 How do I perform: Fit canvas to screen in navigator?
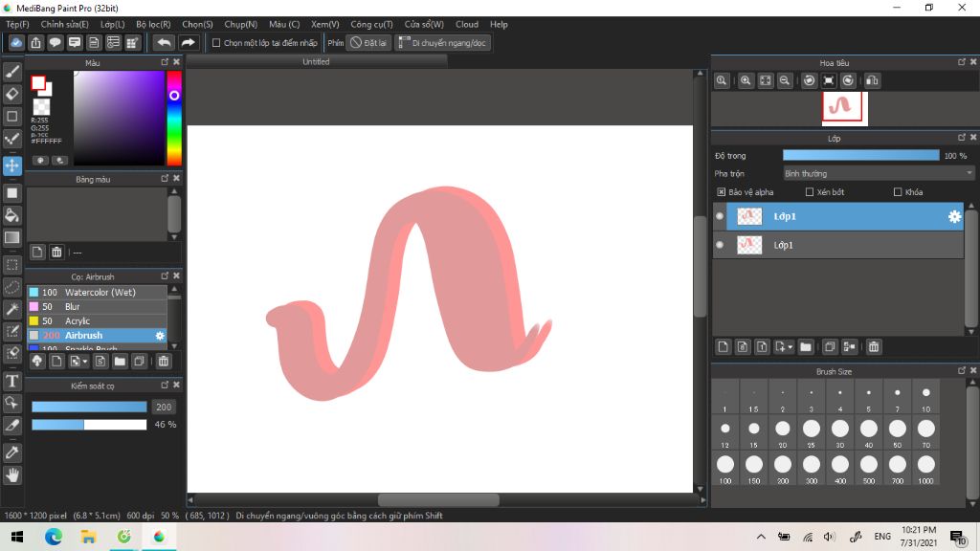765,80
